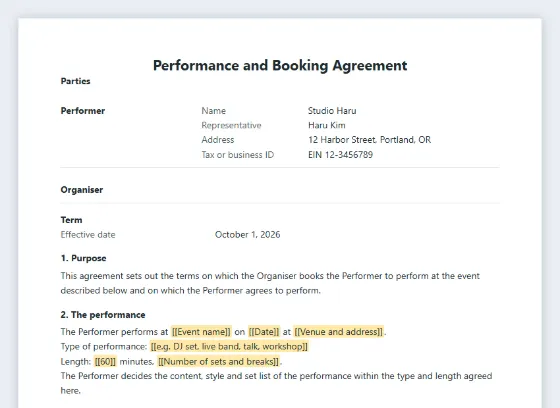Click the Representative label
Screen dimensions: 560x408
pos(231,125)
